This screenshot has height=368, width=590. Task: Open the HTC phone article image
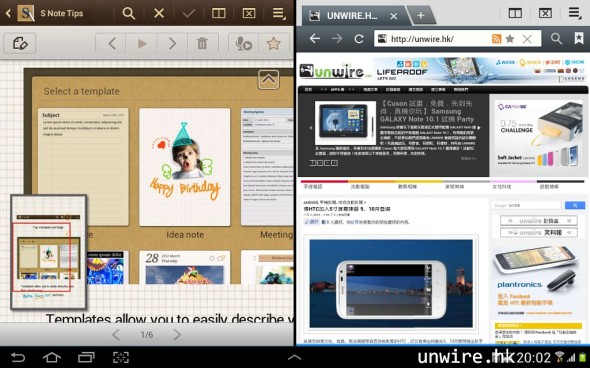(x=391, y=283)
